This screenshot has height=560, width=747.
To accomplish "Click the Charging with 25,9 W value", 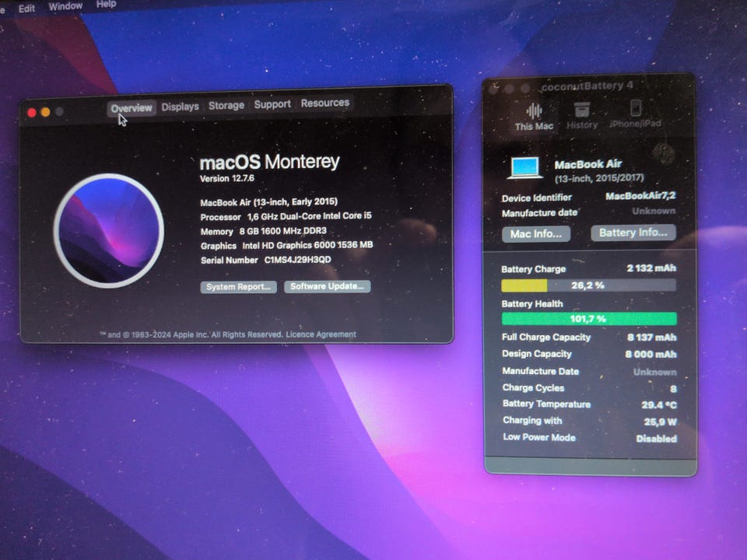I will pos(661,422).
